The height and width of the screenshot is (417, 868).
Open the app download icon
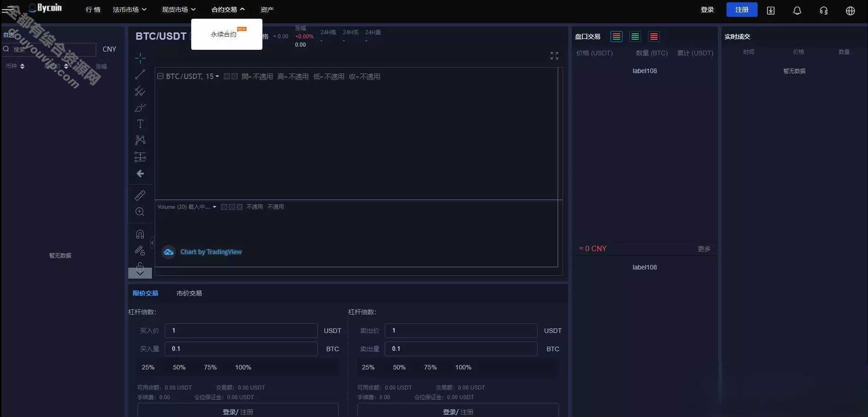pyautogui.click(x=771, y=11)
